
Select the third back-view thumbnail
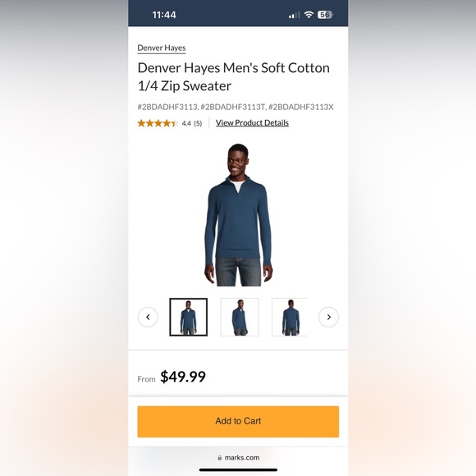290,317
